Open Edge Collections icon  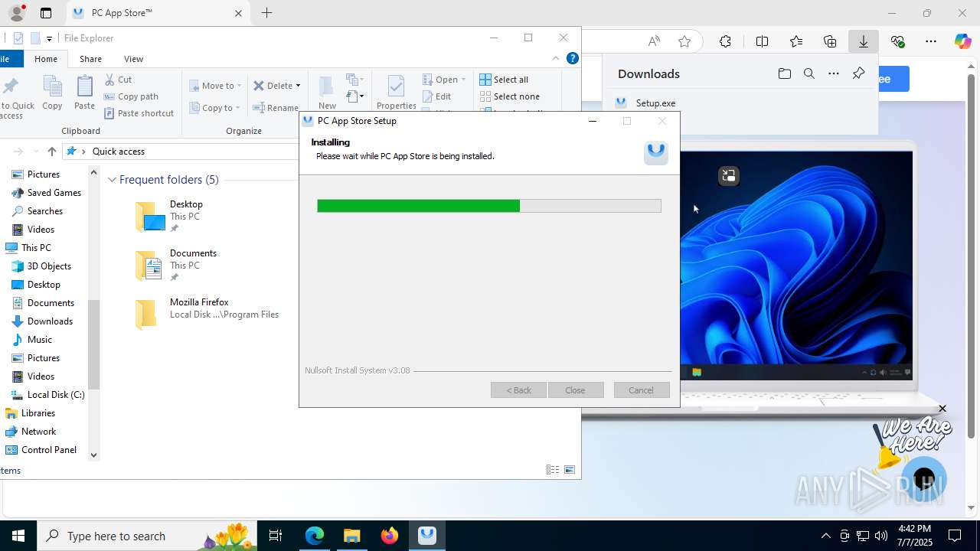(830, 41)
